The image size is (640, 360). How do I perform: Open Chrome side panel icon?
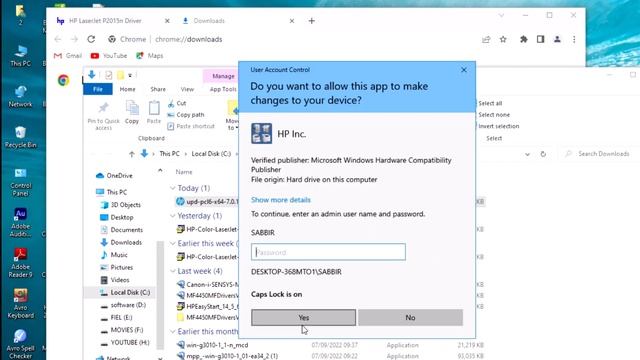tap(540, 39)
